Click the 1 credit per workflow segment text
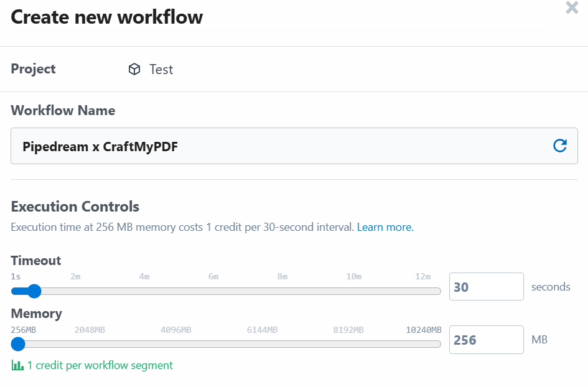Screen dimensions: 588x387 click(x=100, y=365)
